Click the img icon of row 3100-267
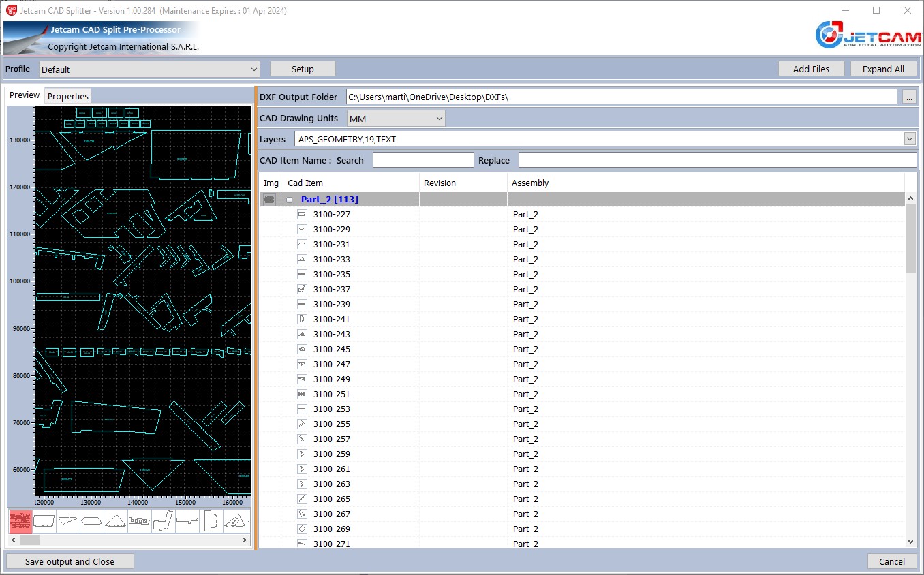924x575 pixels. coord(302,514)
